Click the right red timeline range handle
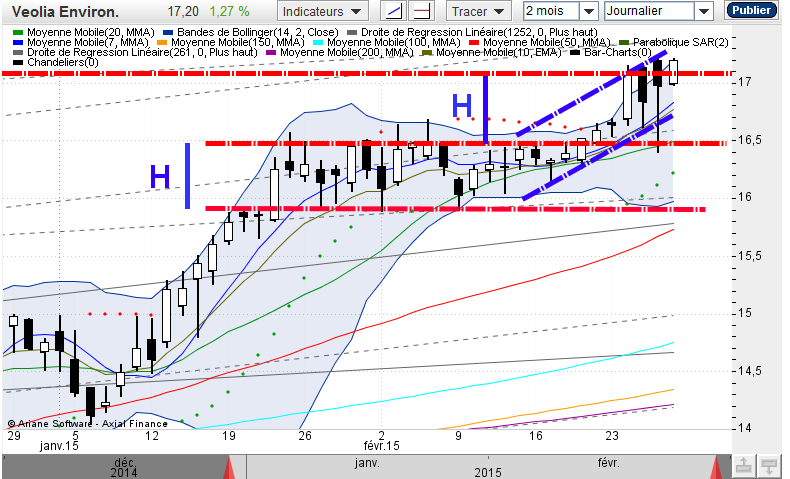This screenshot has width=790, height=479. pos(717,467)
